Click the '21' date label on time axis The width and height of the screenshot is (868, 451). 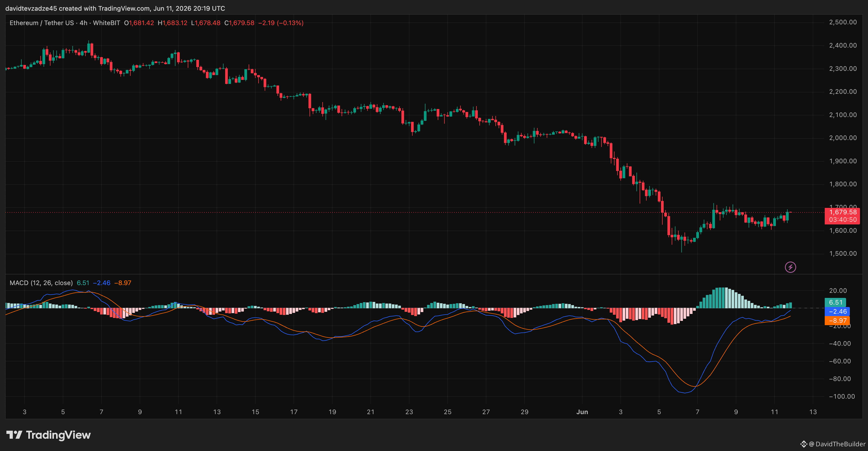371,412
